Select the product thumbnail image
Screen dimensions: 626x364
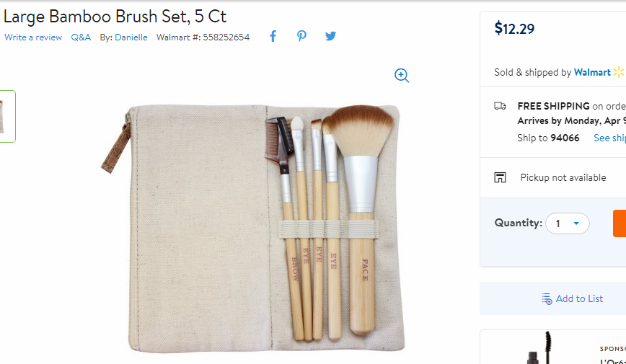pyautogui.click(x=7, y=116)
